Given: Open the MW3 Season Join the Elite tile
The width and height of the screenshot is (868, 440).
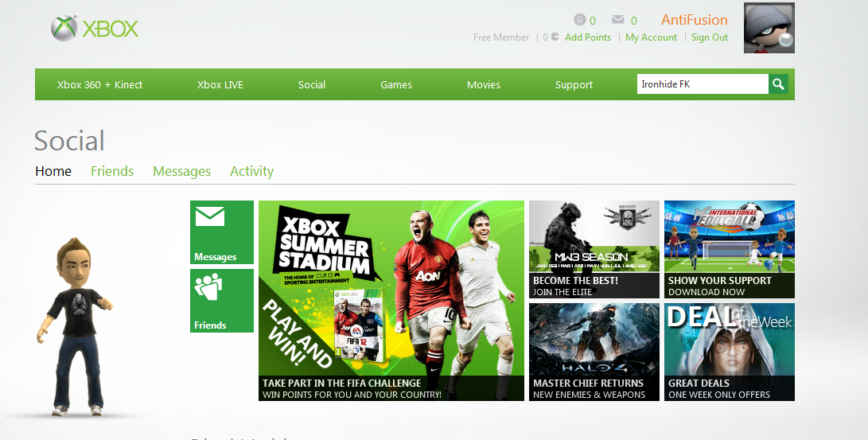Looking at the screenshot, I should tap(594, 249).
